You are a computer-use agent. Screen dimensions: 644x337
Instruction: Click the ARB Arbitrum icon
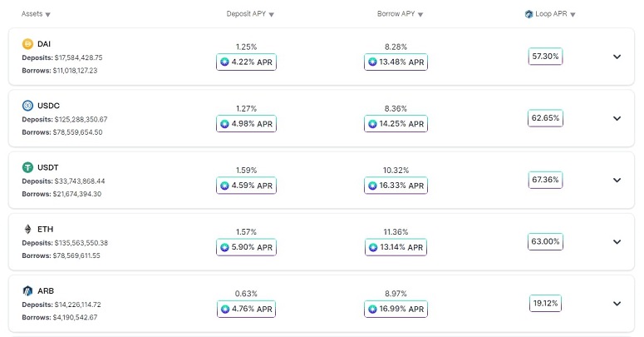pyautogui.click(x=27, y=290)
